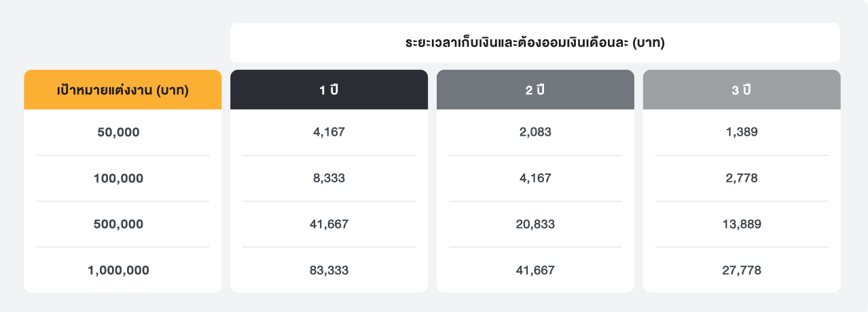Click the 2,083 monthly savings cell
Viewport: 868px width, 312px height.
(x=535, y=132)
